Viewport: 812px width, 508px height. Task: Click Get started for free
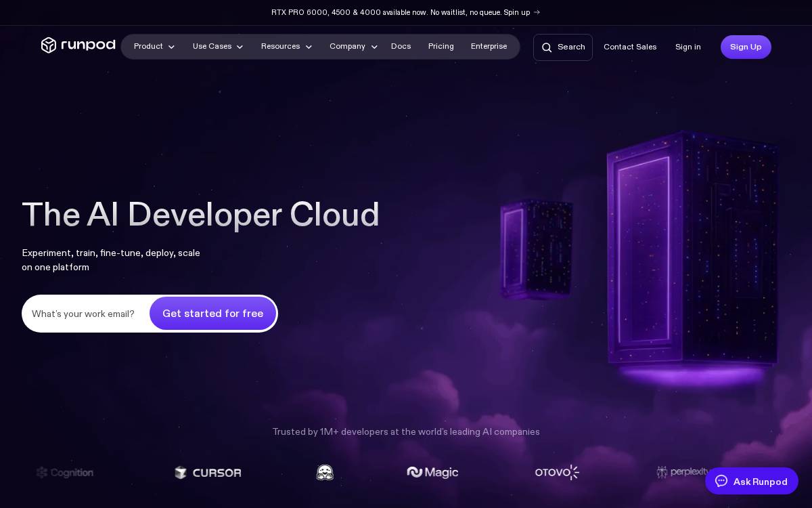pos(212,314)
